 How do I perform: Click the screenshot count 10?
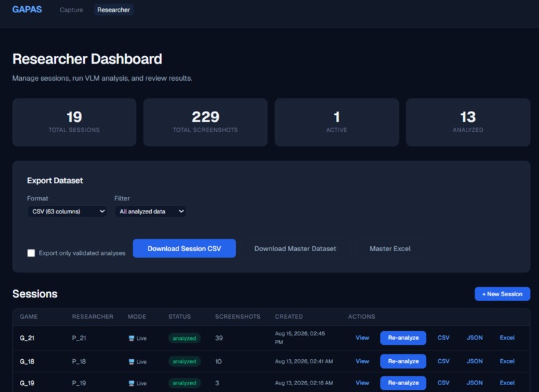tap(218, 361)
